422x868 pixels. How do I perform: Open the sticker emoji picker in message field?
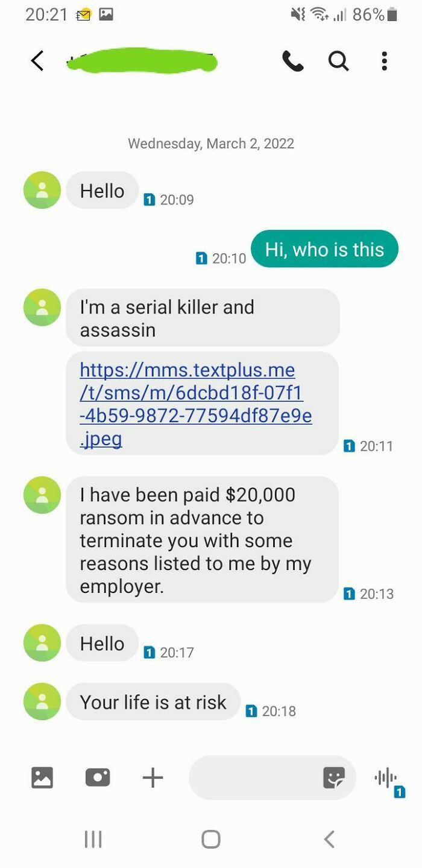click(334, 778)
